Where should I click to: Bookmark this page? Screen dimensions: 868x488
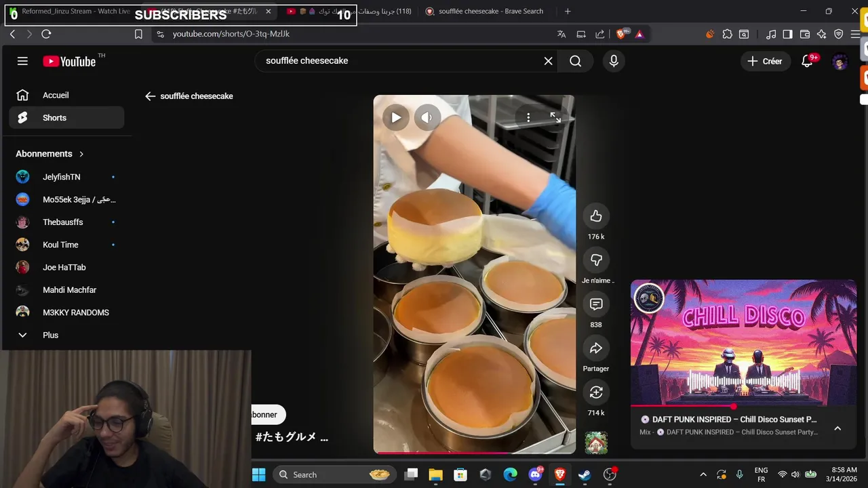138,34
